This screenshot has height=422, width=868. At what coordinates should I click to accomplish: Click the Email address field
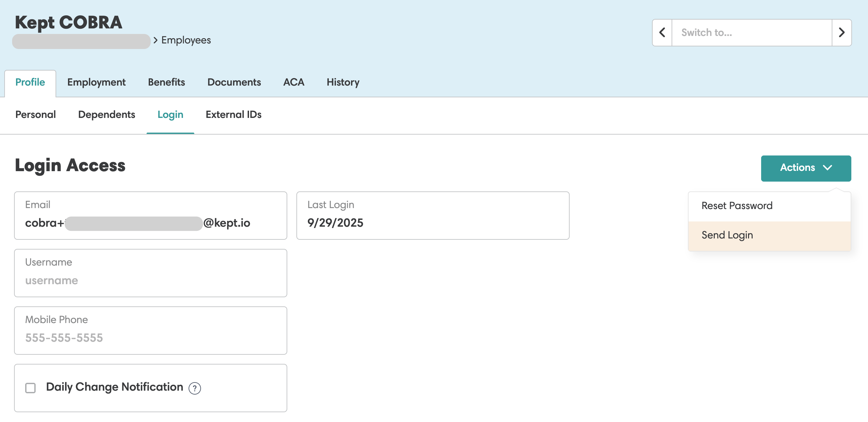tap(150, 223)
